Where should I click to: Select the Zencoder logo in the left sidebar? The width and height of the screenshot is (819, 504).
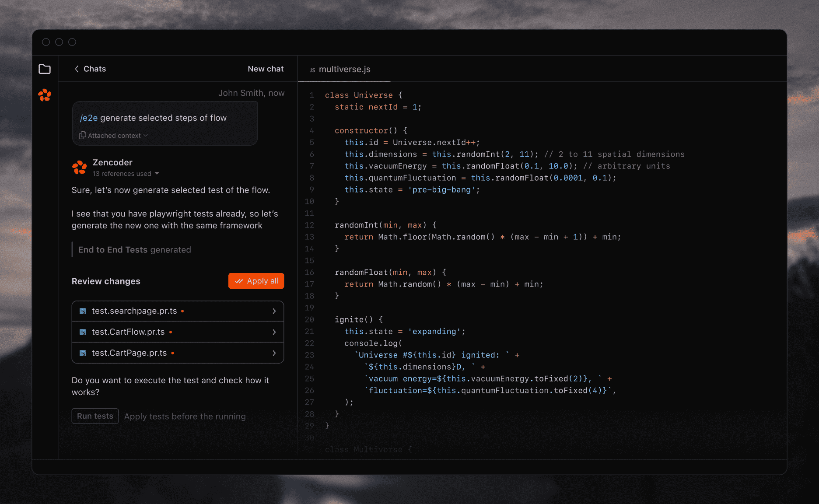(x=44, y=95)
